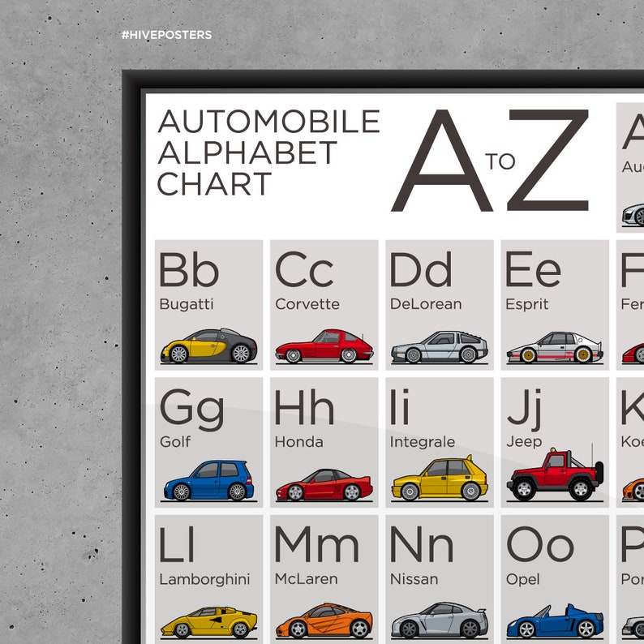Click the Jeep name label
The width and height of the screenshot is (644, 644).
524,442
